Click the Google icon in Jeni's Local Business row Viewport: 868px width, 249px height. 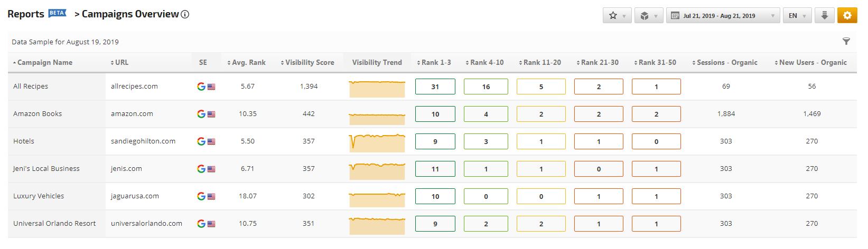pyautogui.click(x=201, y=169)
